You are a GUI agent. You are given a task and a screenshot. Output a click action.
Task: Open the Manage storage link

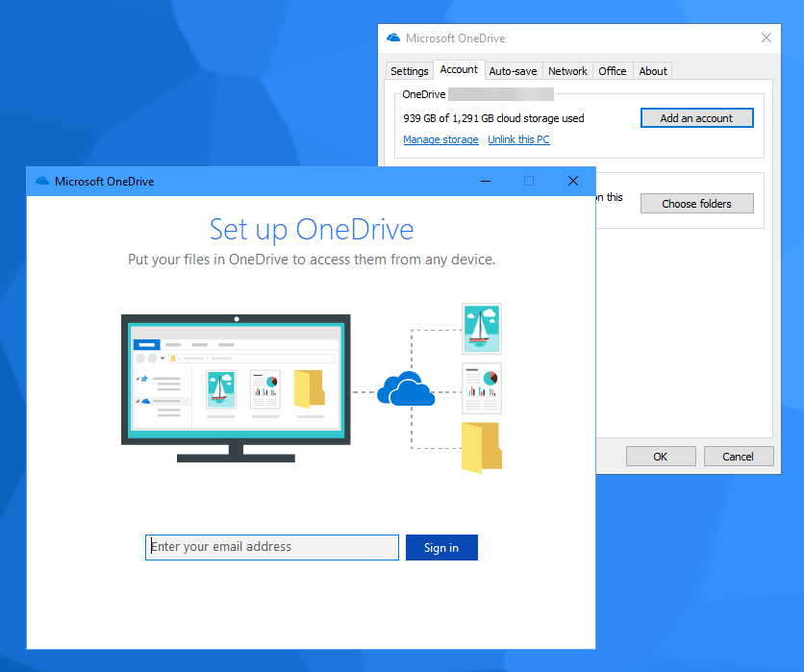click(440, 139)
